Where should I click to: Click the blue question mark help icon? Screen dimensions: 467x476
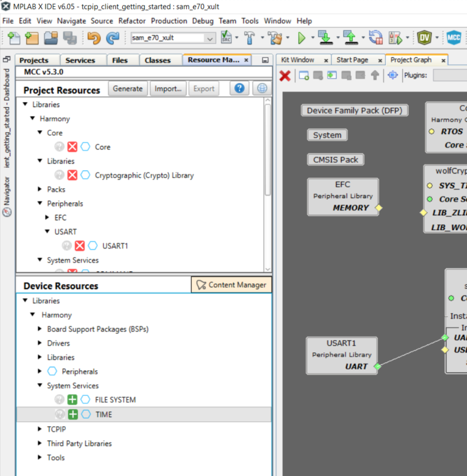[x=239, y=89]
